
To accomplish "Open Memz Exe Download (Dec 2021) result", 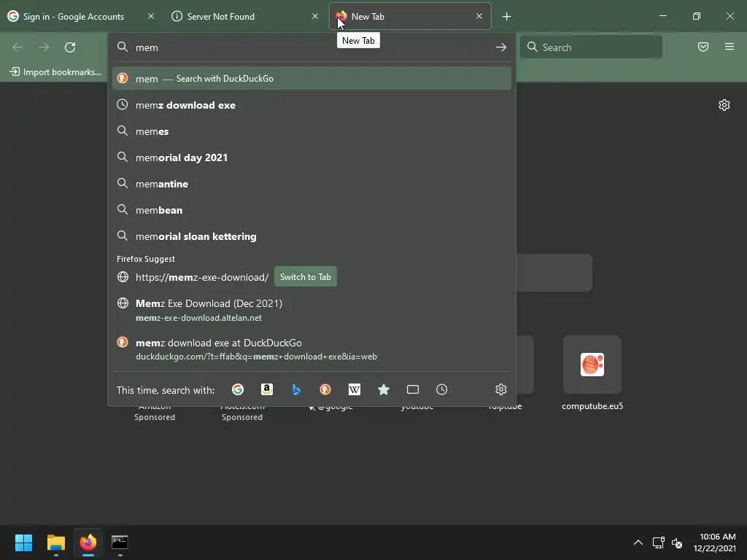I will pyautogui.click(x=311, y=309).
